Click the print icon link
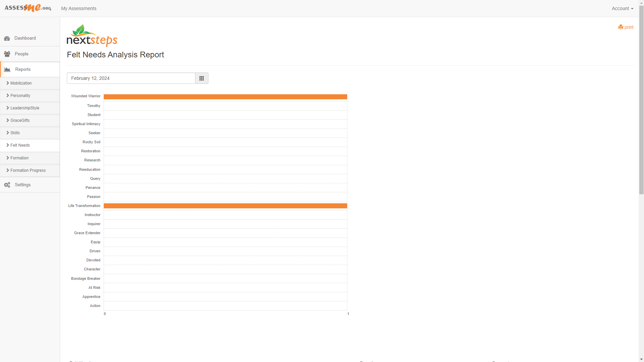644x362 pixels. pyautogui.click(x=626, y=27)
